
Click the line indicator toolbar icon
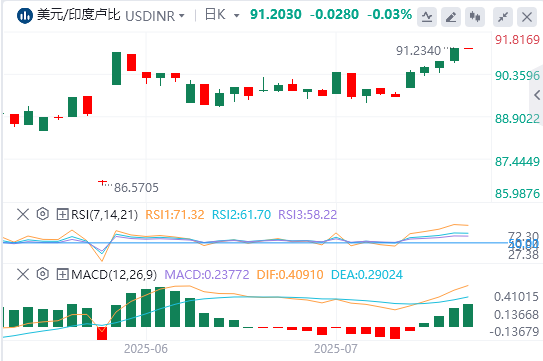(x=427, y=16)
